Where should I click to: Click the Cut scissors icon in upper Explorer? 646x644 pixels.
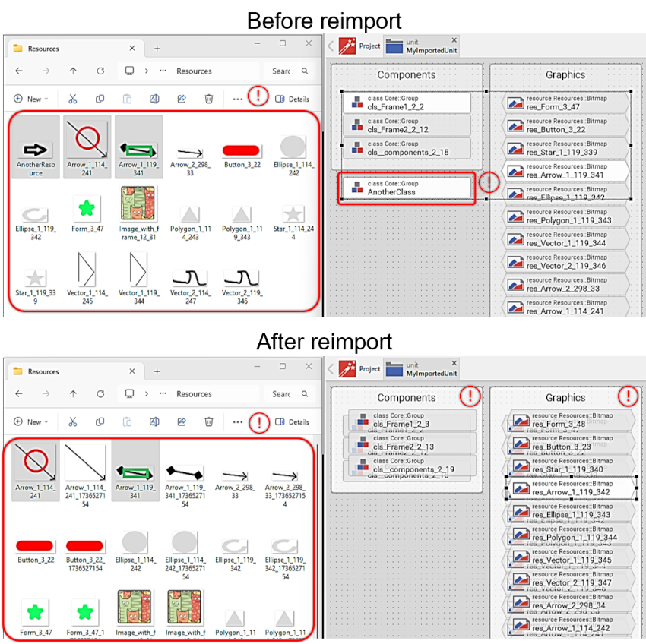(x=73, y=99)
